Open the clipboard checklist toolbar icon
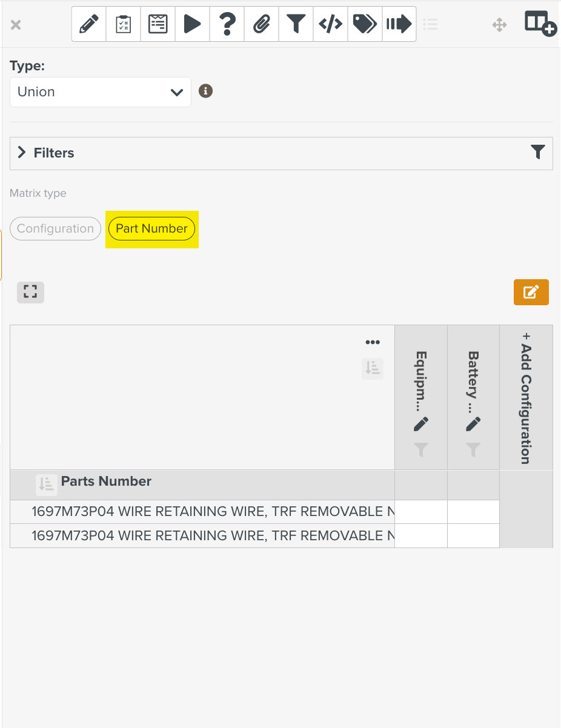561x728 pixels. (123, 24)
